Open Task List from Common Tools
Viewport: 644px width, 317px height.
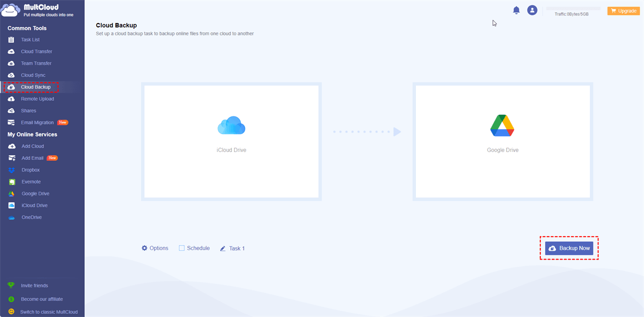point(30,40)
